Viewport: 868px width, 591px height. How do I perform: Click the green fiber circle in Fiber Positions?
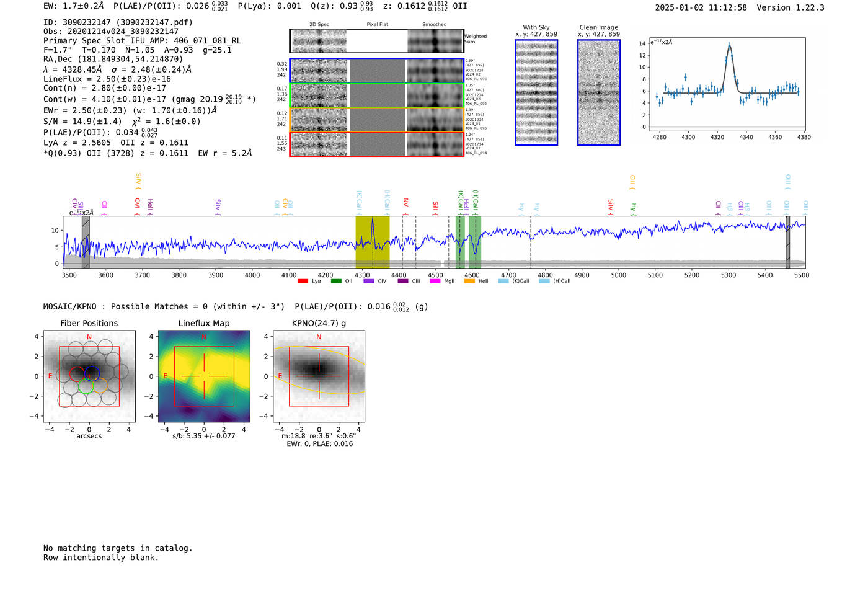coord(86,386)
